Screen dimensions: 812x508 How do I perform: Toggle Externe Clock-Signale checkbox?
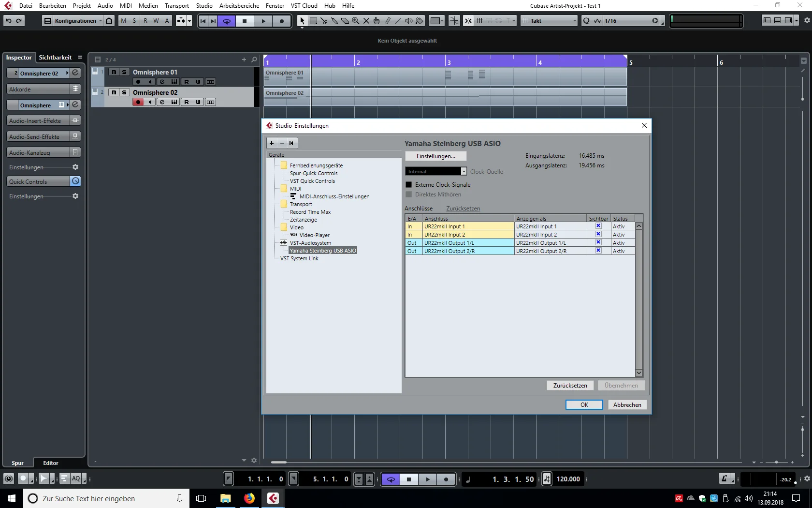pos(409,185)
